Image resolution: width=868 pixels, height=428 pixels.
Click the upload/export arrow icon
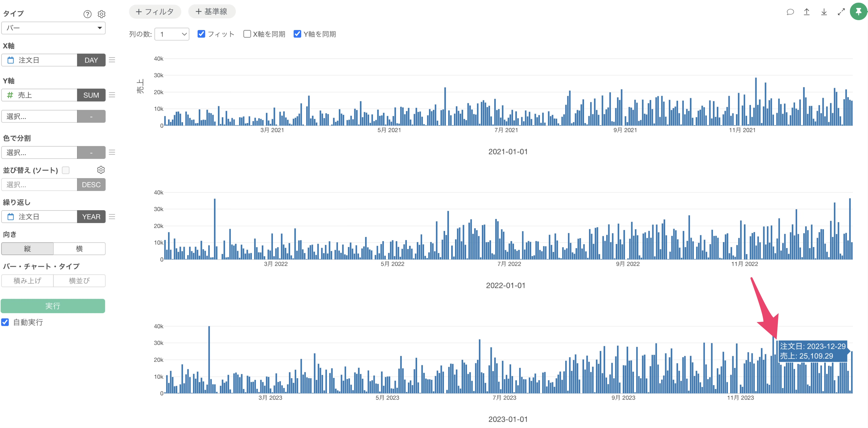click(807, 12)
